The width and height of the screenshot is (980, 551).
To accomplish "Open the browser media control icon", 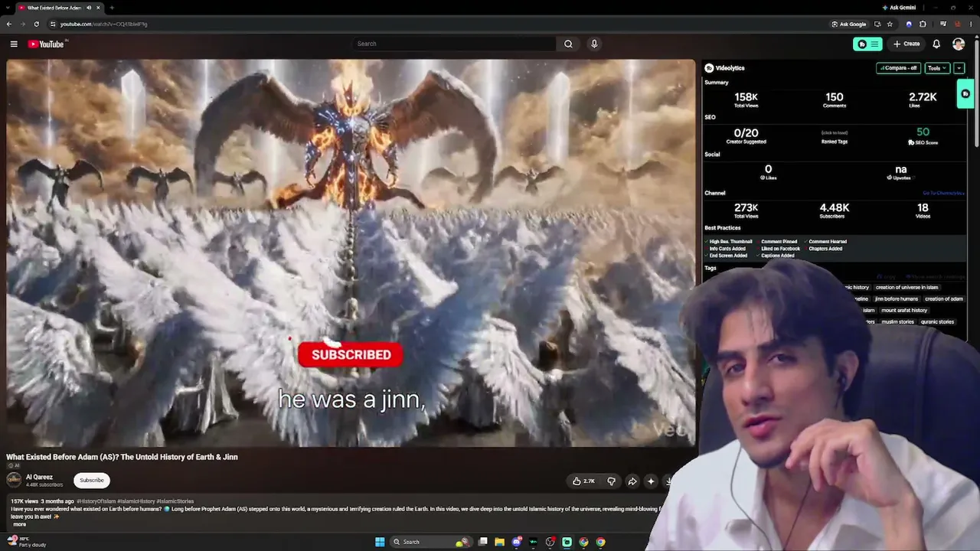I will coord(942,24).
